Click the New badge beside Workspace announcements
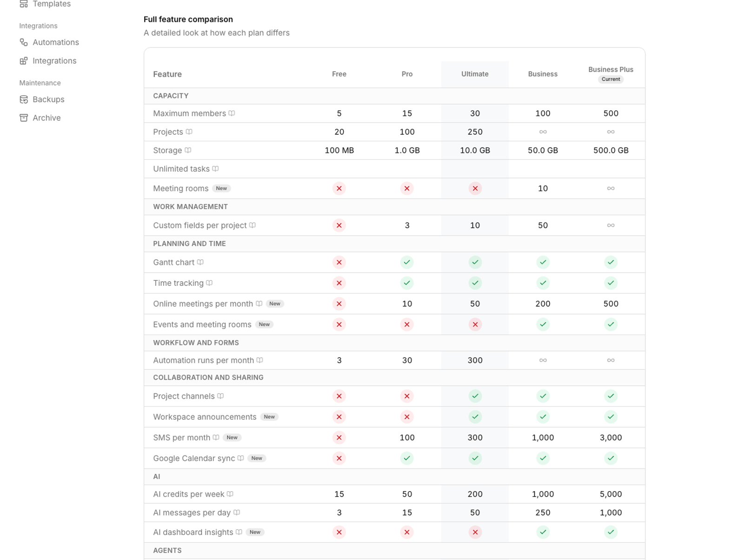744x560 pixels. tap(269, 417)
